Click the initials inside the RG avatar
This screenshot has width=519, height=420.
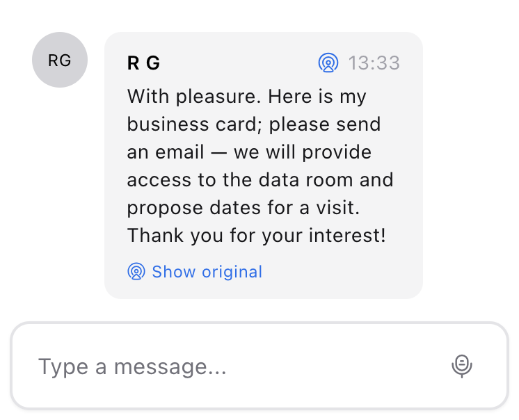coord(60,60)
